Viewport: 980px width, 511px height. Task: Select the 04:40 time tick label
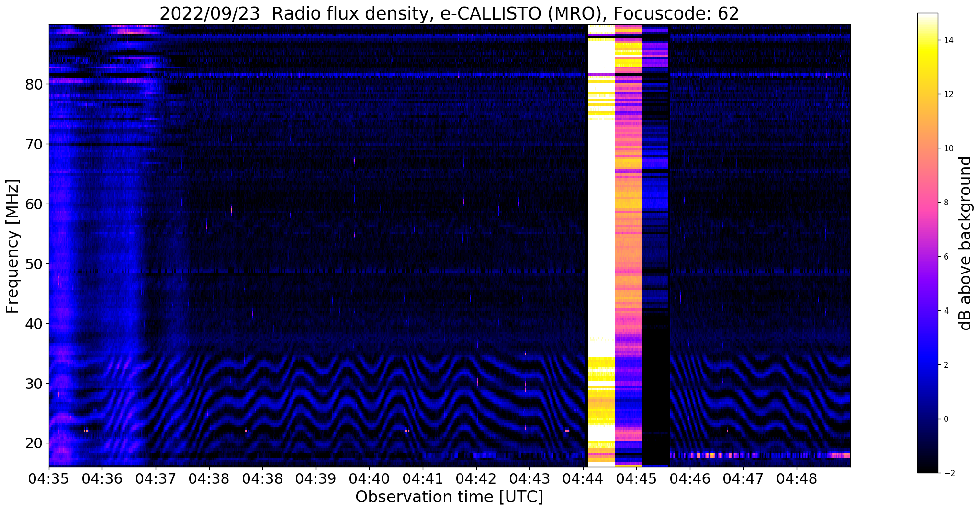point(369,478)
